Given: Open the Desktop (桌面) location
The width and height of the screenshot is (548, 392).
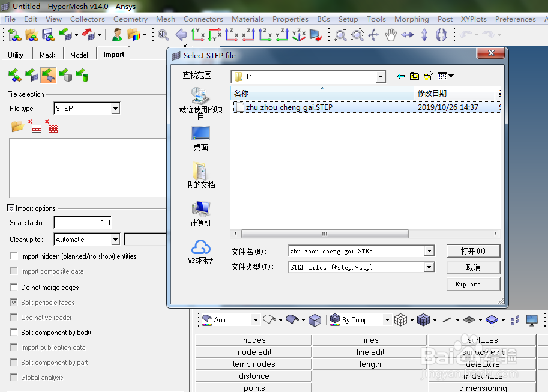Looking at the screenshot, I should pyautogui.click(x=200, y=139).
